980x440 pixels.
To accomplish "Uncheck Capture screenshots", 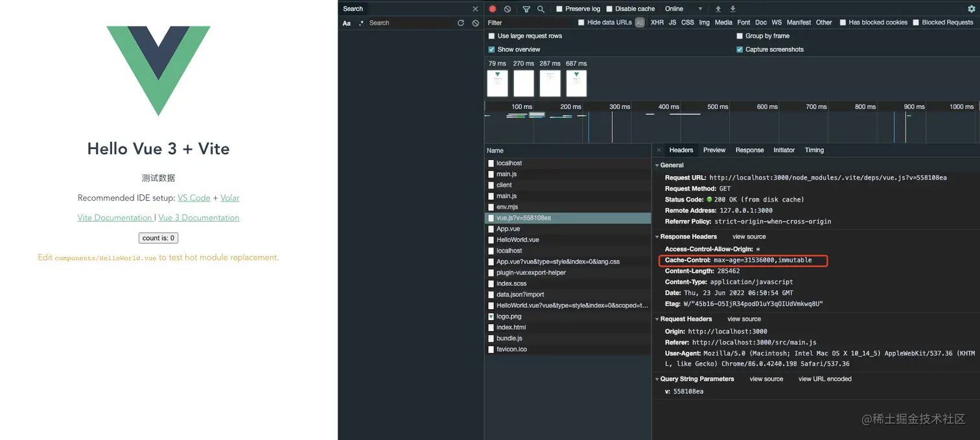I will click(x=740, y=50).
